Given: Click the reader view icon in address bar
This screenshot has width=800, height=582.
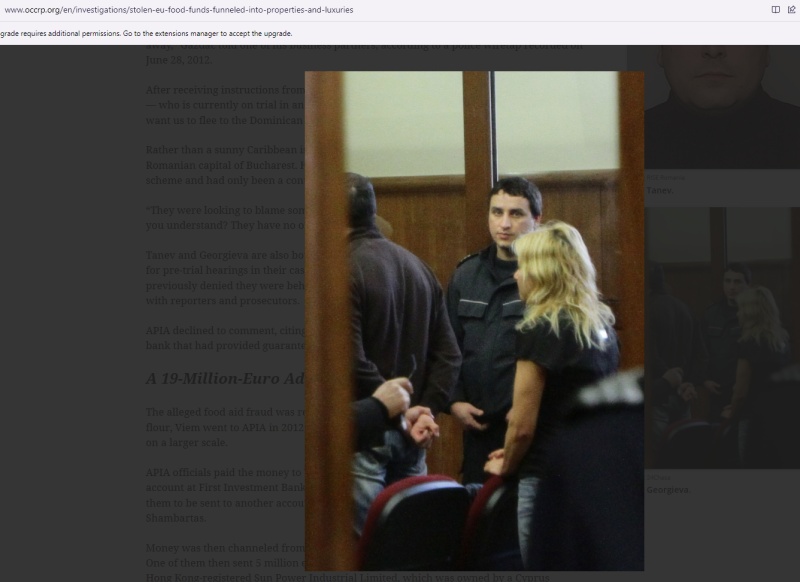Looking at the screenshot, I should point(775,10).
